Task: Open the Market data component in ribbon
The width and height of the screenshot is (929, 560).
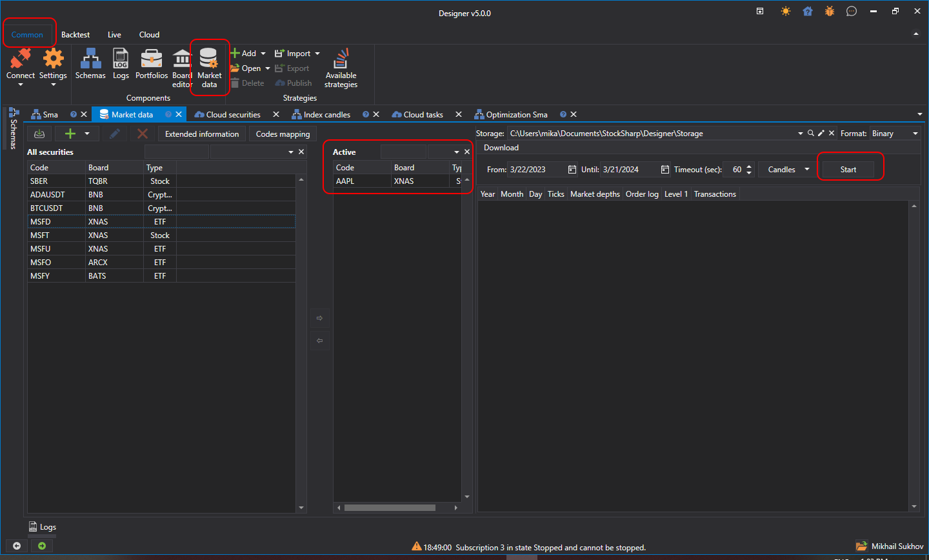Action: pyautogui.click(x=209, y=68)
